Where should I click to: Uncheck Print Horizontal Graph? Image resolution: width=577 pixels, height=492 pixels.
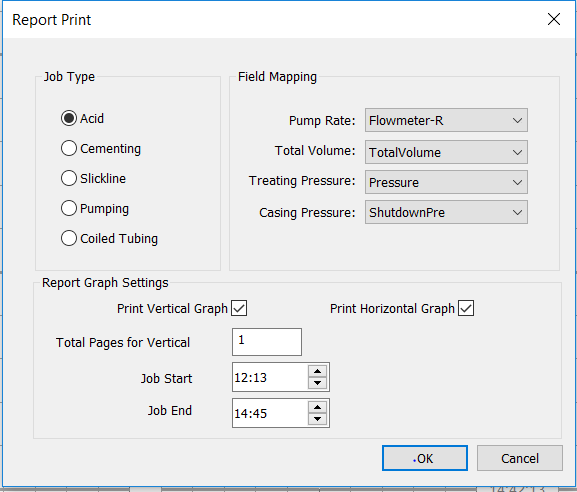pyautogui.click(x=466, y=308)
